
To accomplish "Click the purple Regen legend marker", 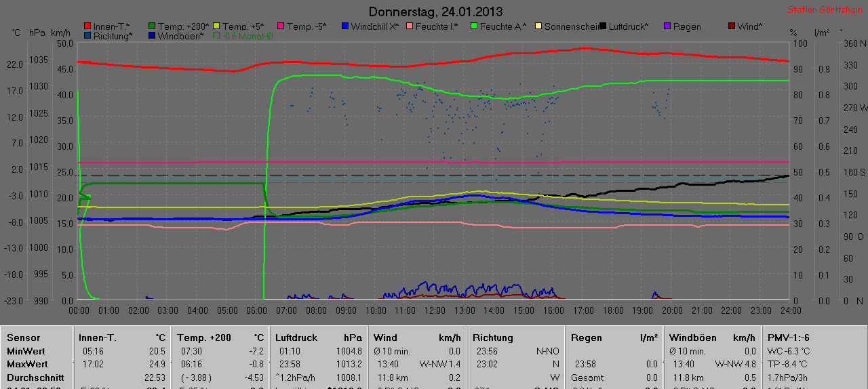I will coord(667,26).
